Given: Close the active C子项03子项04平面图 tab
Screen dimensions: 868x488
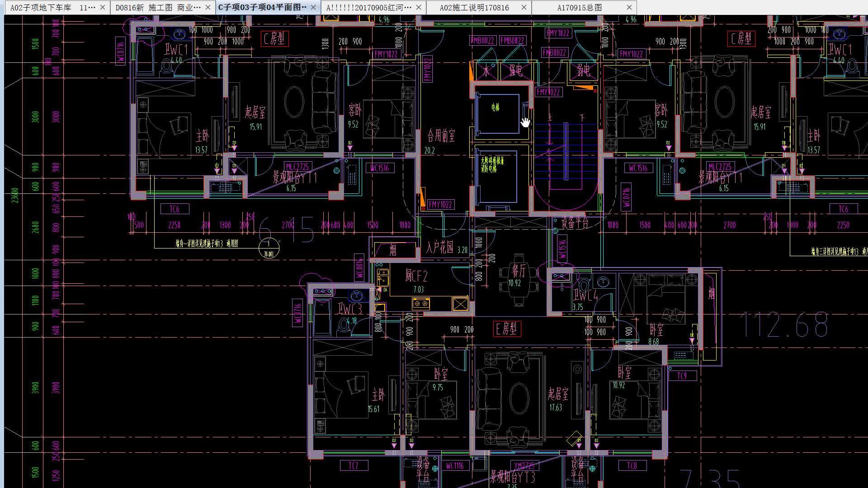Looking at the screenshot, I should coord(313,7).
